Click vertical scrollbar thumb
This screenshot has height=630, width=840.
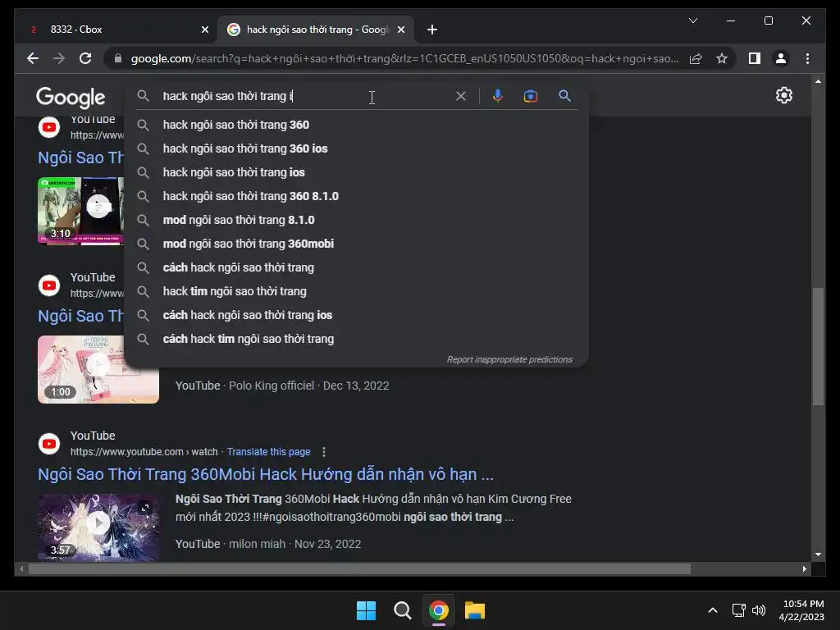tap(818, 346)
